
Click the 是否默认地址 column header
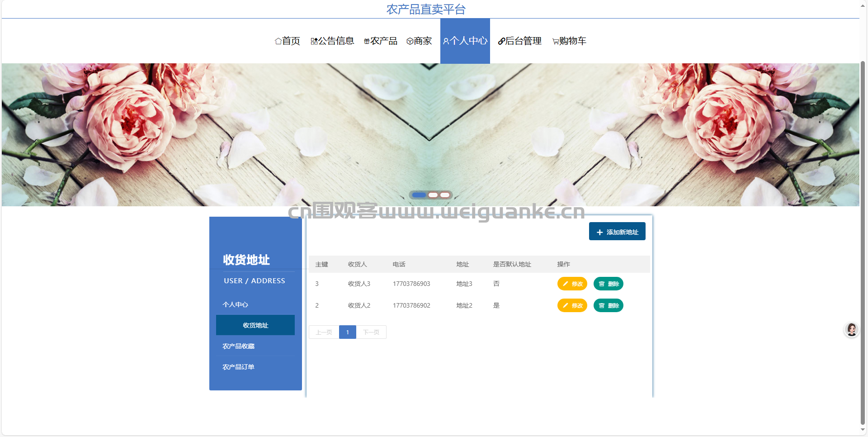[512, 264]
